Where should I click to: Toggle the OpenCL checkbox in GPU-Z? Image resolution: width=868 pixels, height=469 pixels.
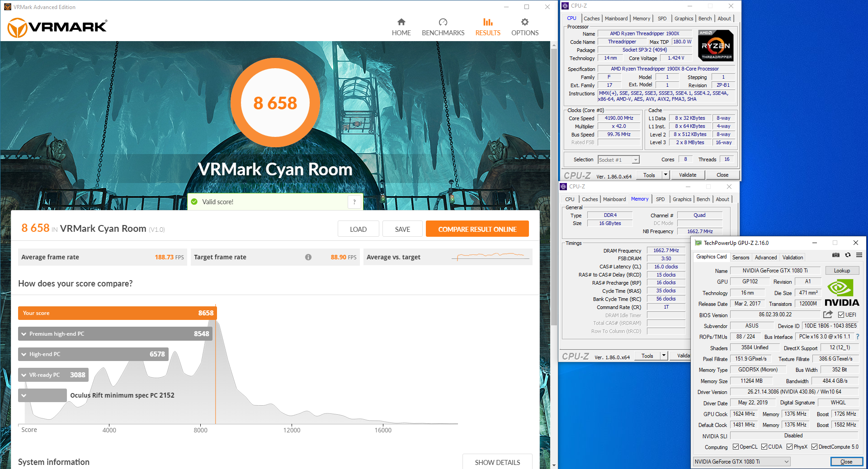click(x=736, y=447)
